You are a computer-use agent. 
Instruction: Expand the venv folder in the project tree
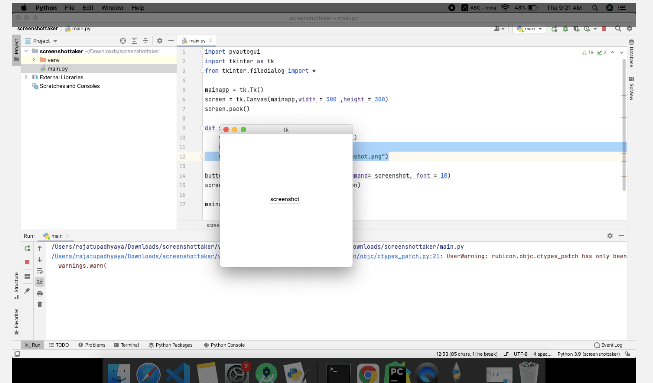pos(34,60)
